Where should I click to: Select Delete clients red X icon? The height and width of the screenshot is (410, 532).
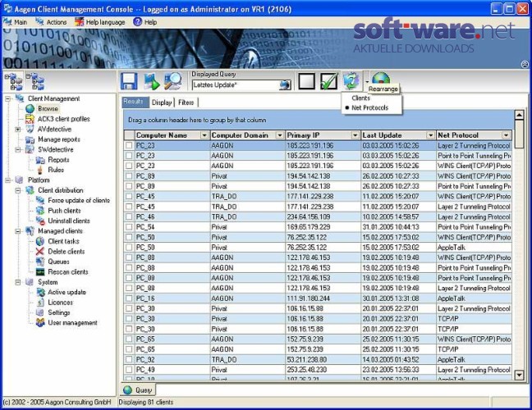(40, 252)
